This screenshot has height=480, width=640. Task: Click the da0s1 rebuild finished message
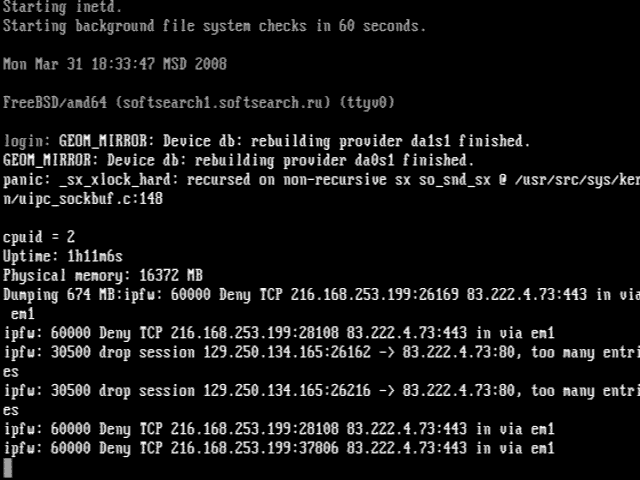(x=238, y=160)
